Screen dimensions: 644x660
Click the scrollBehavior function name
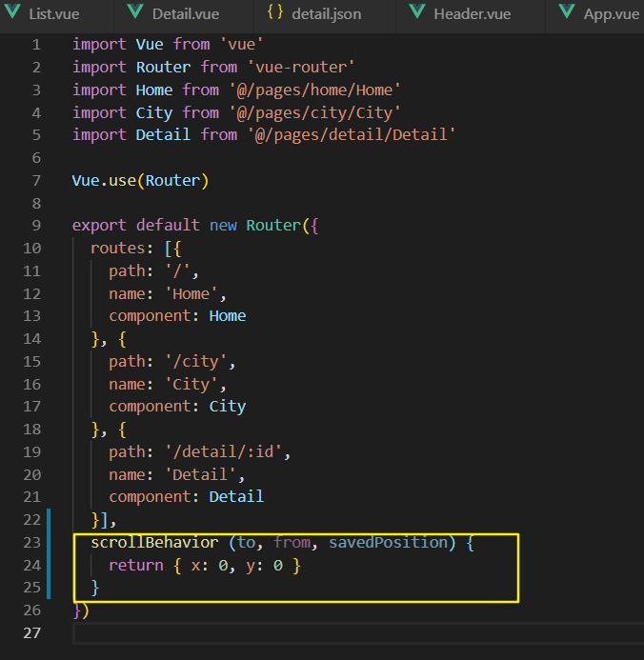154,543
